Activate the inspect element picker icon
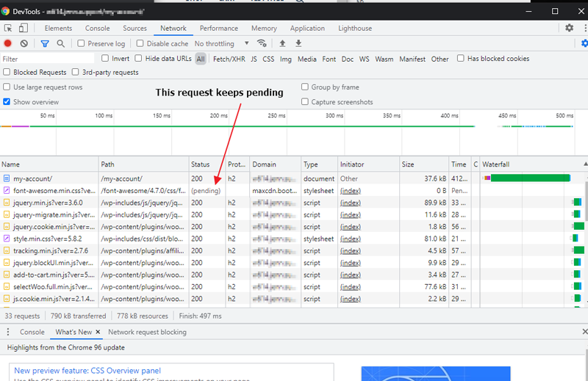Screen dimensions: 588x381 (x=8, y=28)
